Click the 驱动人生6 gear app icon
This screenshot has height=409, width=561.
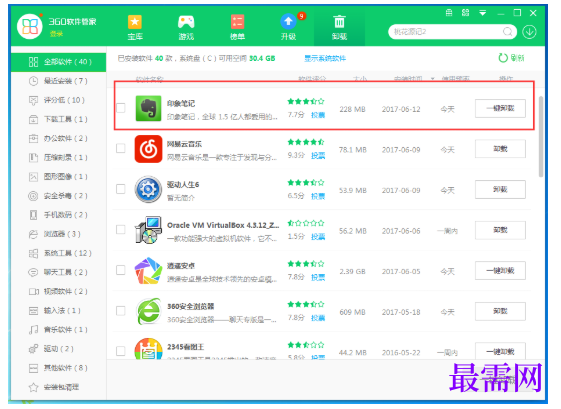148,189
